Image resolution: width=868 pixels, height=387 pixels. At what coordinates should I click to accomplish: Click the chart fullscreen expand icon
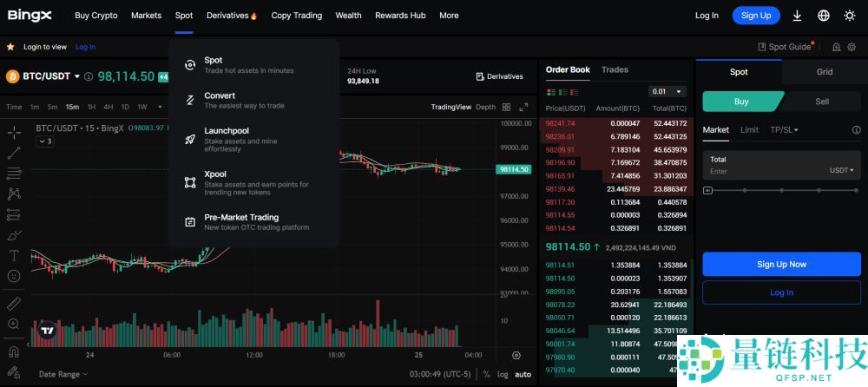[x=523, y=107]
